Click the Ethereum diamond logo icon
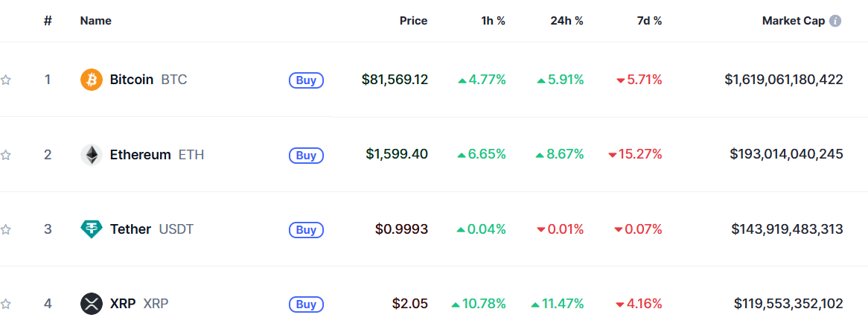The width and height of the screenshot is (868, 335). tap(92, 155)
